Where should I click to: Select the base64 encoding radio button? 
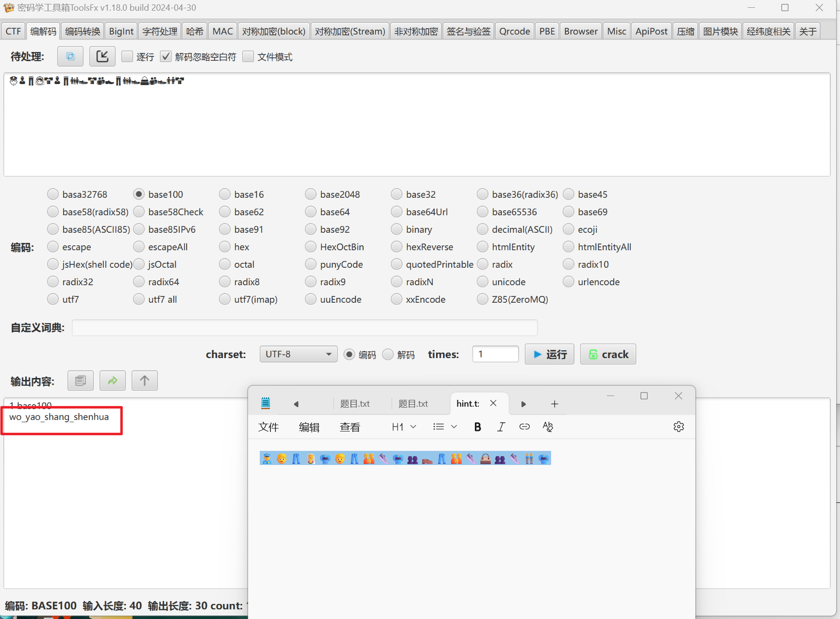(x=311, y=212)
